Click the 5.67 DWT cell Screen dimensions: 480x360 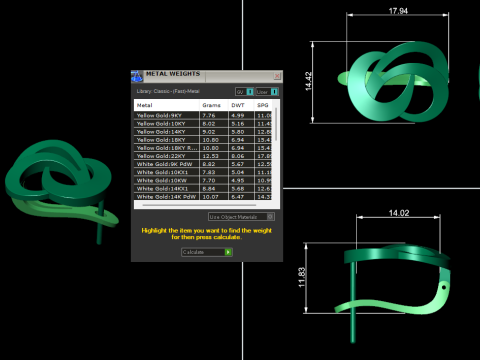pyautogui.click(x=241, y=164)
